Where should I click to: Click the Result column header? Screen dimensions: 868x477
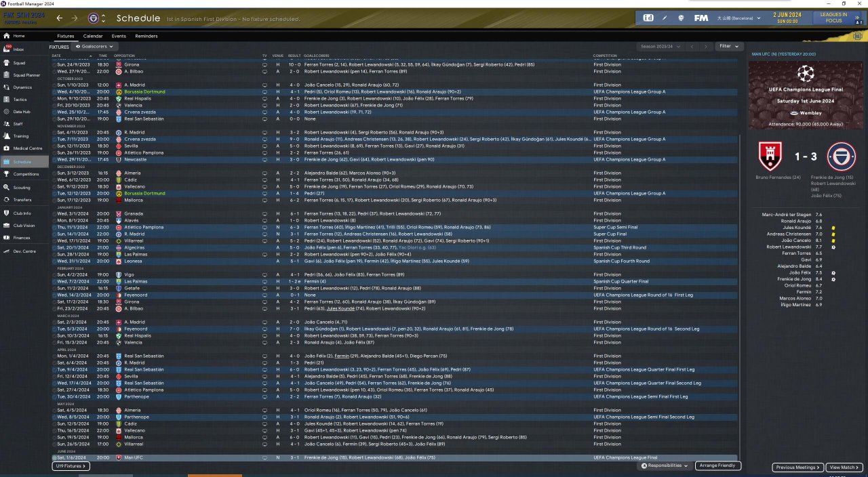click(294, 56)
